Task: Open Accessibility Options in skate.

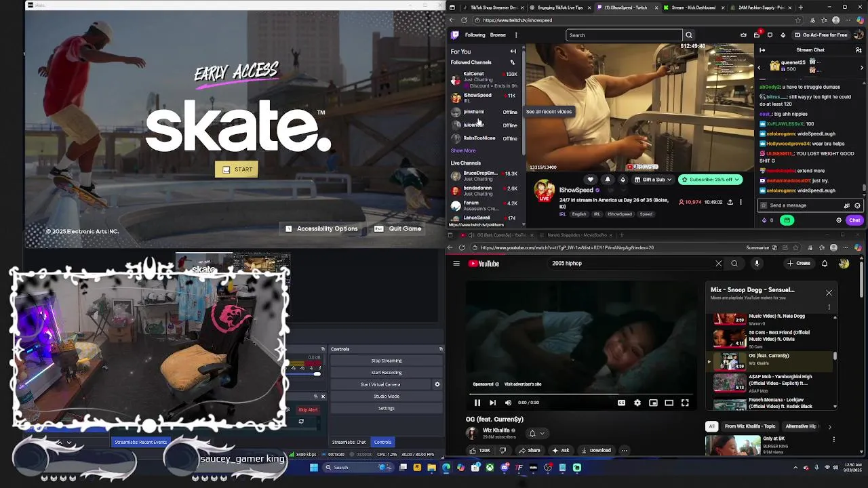Action: tap(321, 229)
